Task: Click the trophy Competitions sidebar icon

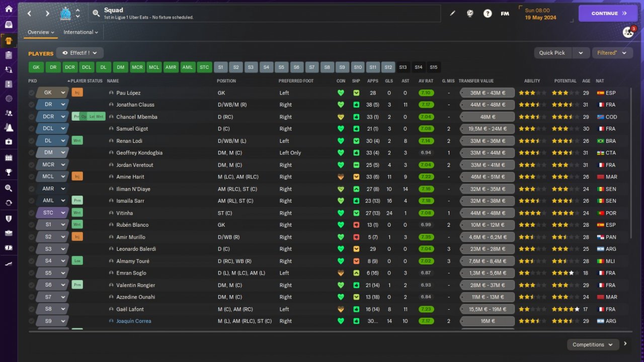Action: click(9, 172)
